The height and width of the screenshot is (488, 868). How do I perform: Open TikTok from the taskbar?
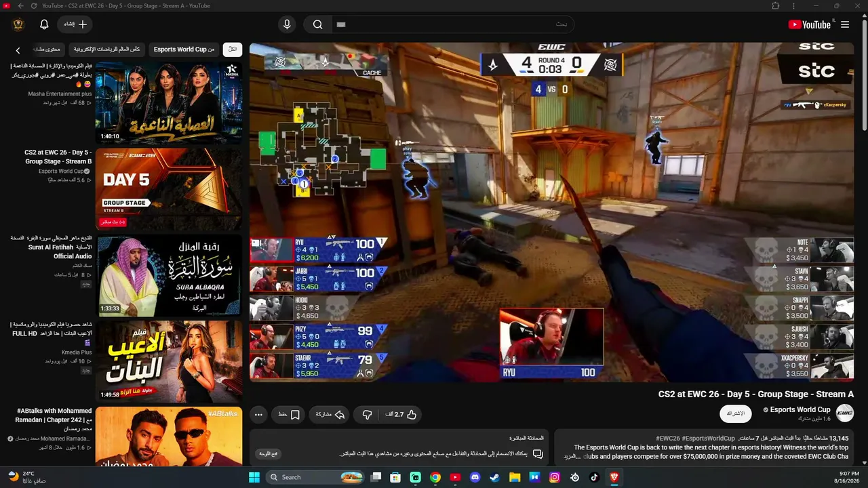(594, 477)
